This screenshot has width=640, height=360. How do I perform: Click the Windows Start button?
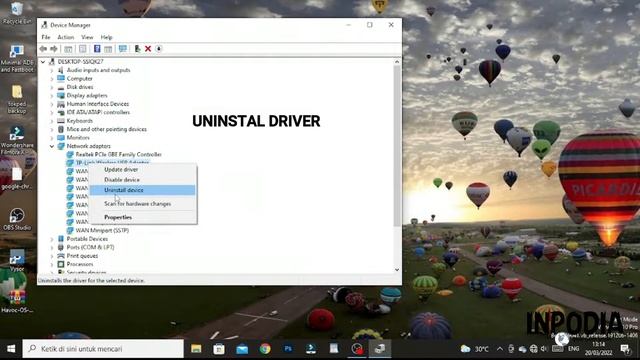tap(11, 349)
